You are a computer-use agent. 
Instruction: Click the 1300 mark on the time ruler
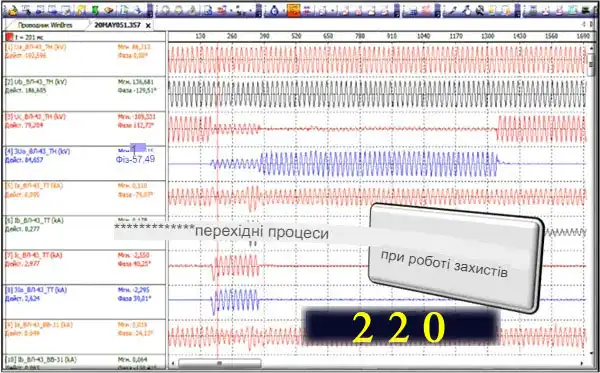pyautogui.click(x=488, y=36)
